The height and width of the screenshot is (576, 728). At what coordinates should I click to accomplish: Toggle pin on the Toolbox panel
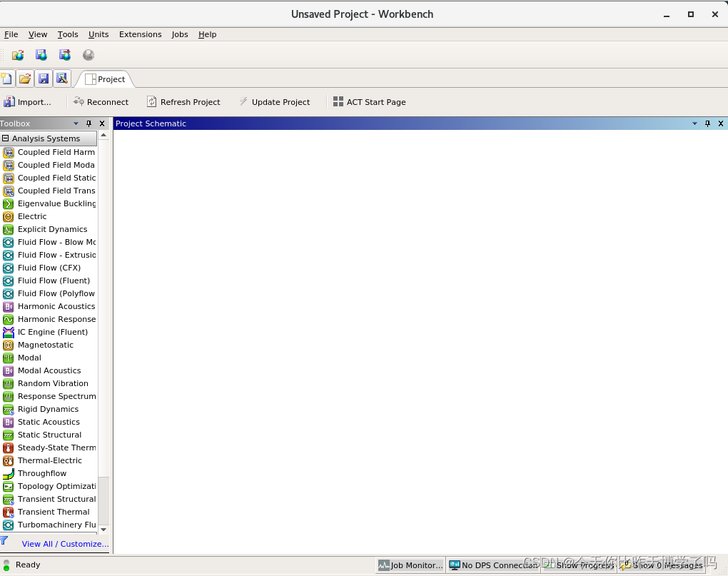coord(89,123)
